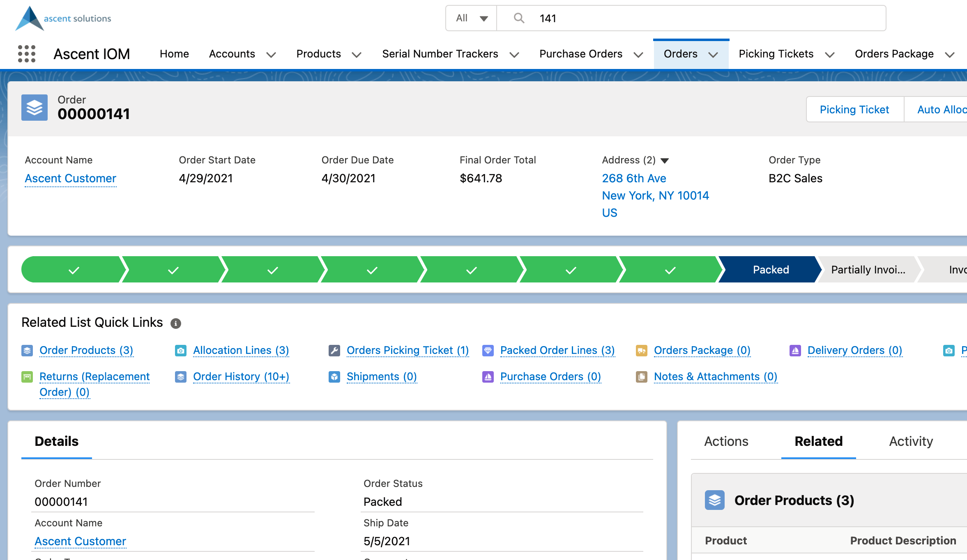Click the Shipments box icon
Screen dimensions: 967x560
point(334,377)
